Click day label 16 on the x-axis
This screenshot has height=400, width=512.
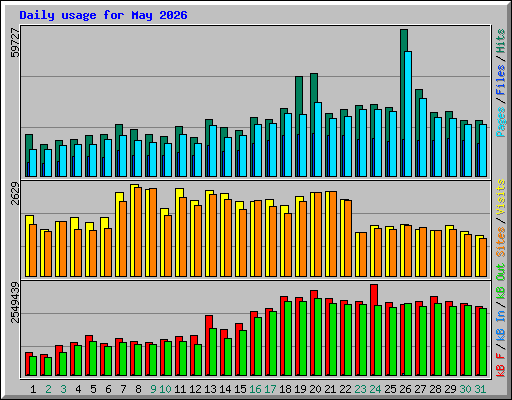[255, 389]
